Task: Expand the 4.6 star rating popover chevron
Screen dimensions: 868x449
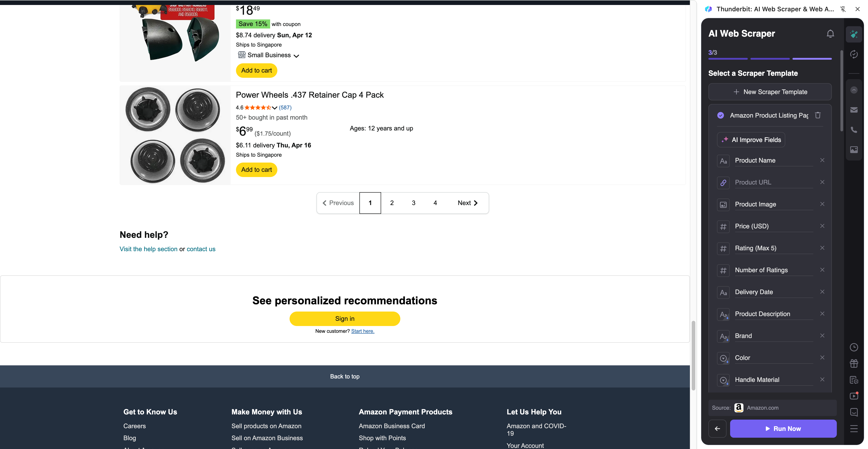Action: (275, 108)
